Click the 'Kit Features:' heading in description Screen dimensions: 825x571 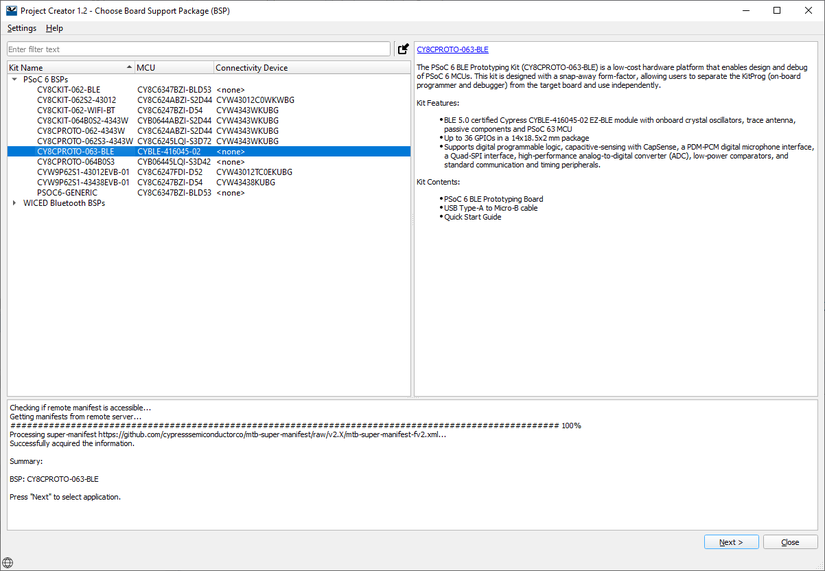438,103
